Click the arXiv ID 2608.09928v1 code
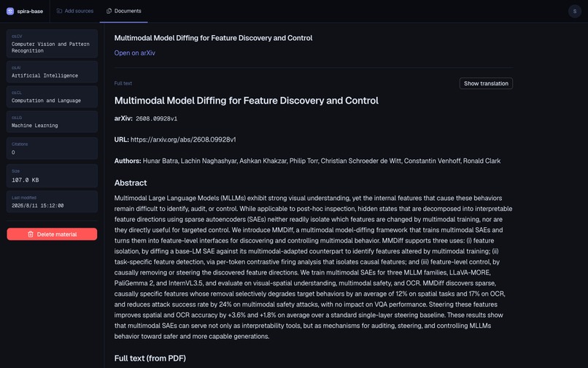Viewport: 588px width, 368px height. click(156, 119)
